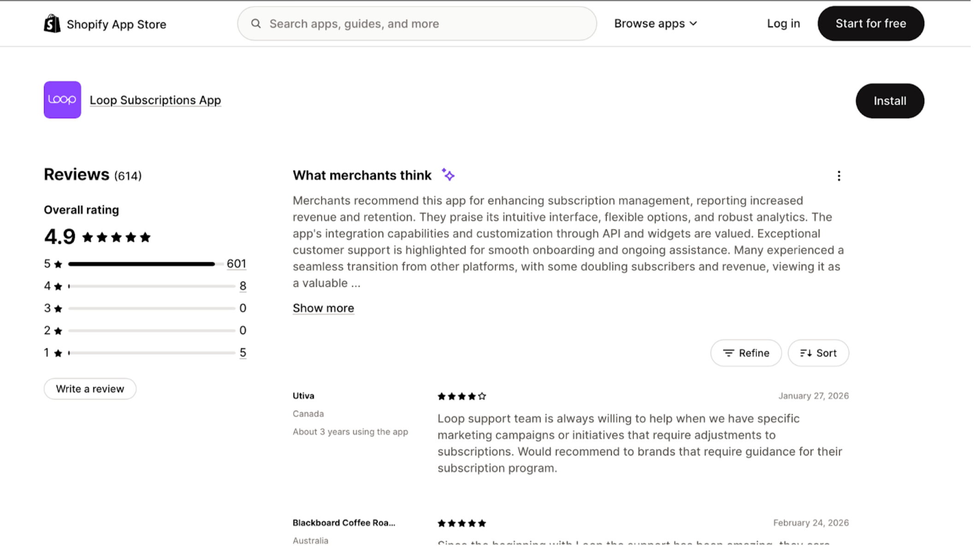The width and height of the screenshot is (980, 552).
Task: Click the search magnifier icon
Action: tap(256, 23)
